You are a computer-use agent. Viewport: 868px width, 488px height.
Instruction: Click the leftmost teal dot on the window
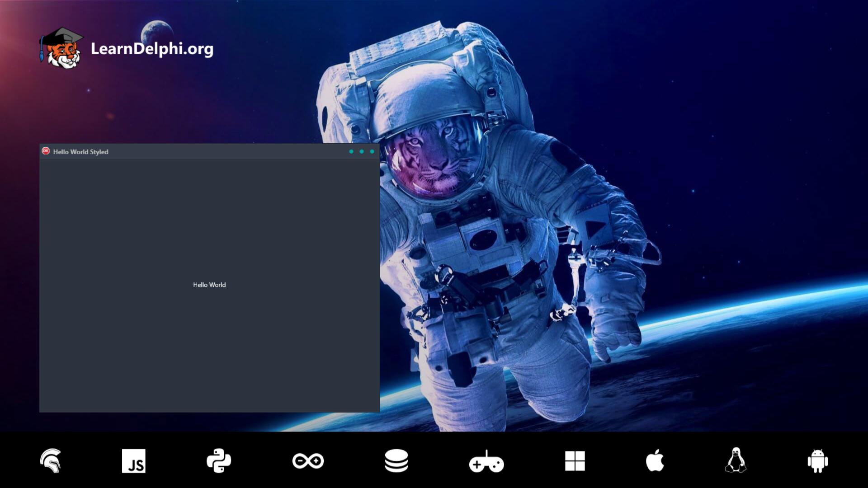click(351, 152)
